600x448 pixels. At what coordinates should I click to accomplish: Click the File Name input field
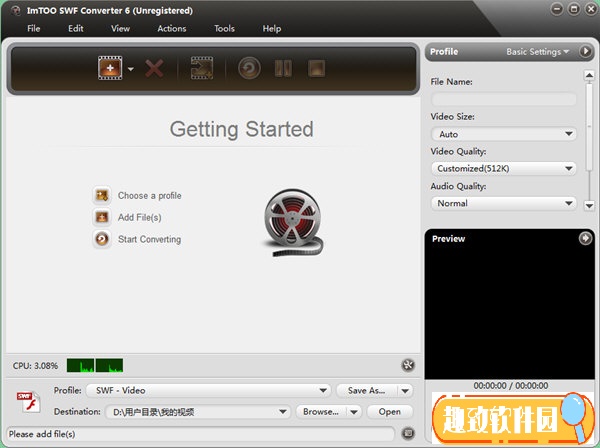[504, 99]
